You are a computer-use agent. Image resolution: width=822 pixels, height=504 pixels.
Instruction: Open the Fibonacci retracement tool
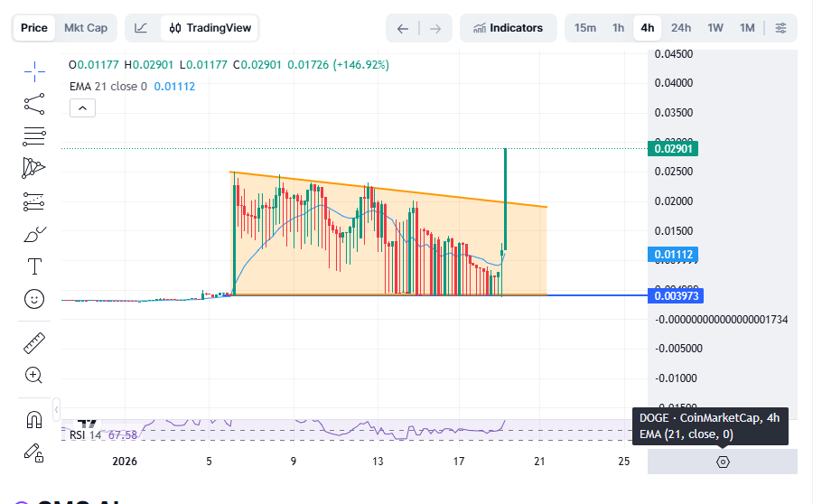[34, 136]
